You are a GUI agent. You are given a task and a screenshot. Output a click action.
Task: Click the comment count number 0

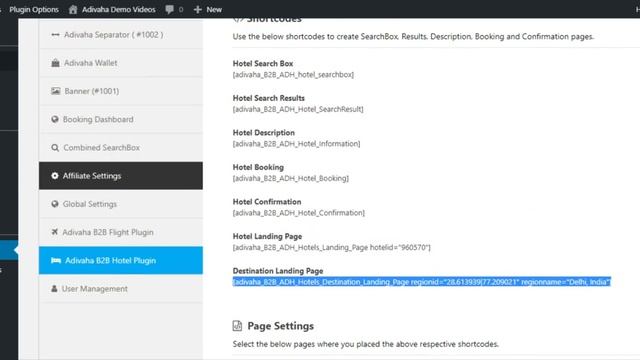click(x=181, y=9)
